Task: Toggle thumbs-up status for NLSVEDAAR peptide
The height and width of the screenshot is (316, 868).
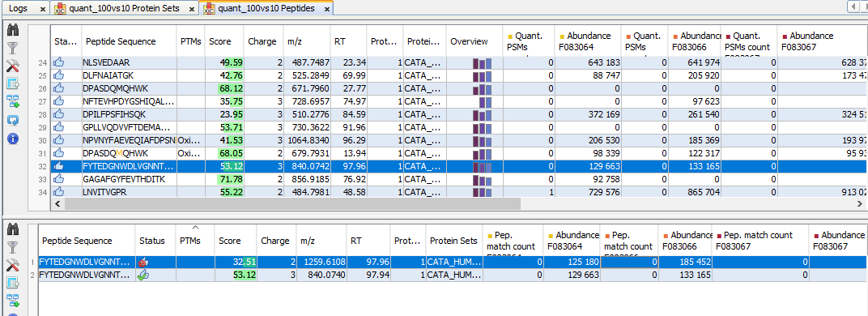Action: [x=58, y=62]
